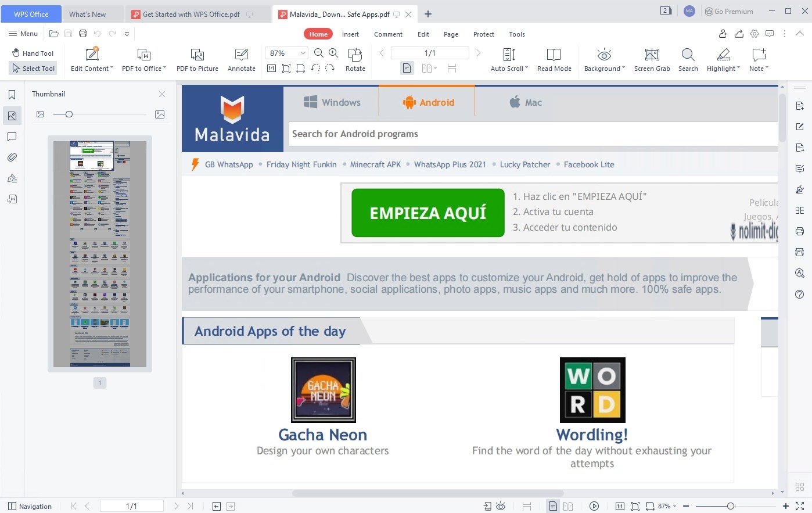Click the print icon in quick access
The height and width of the screenshot is (513, 812).
pyautogui.click(x=83, y=34)
